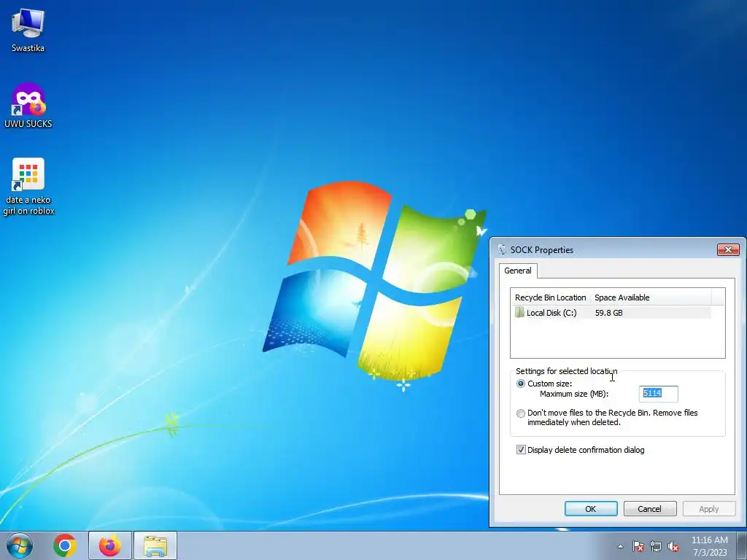The height and width of the screenshot is (560, 747).
Task: Click the muted volume tray icon
Action: 673,546
